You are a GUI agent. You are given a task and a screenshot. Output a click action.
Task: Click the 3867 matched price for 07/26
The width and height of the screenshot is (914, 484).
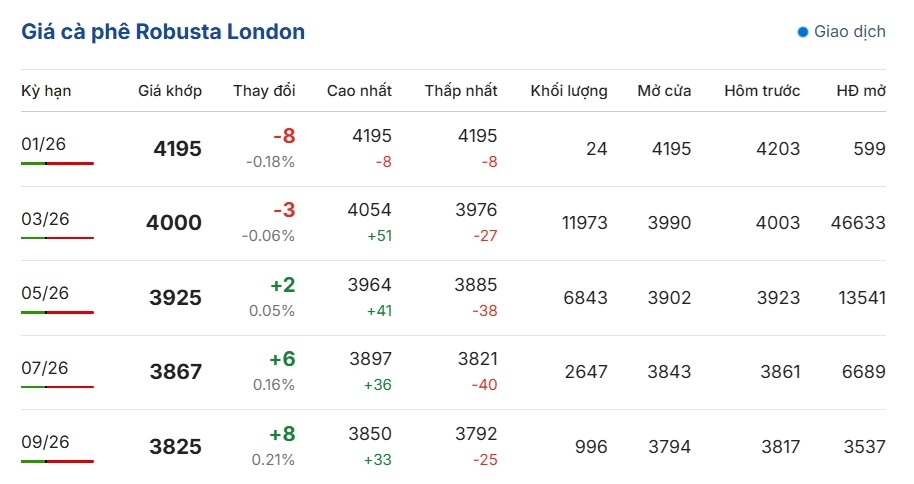click(176, 372)
